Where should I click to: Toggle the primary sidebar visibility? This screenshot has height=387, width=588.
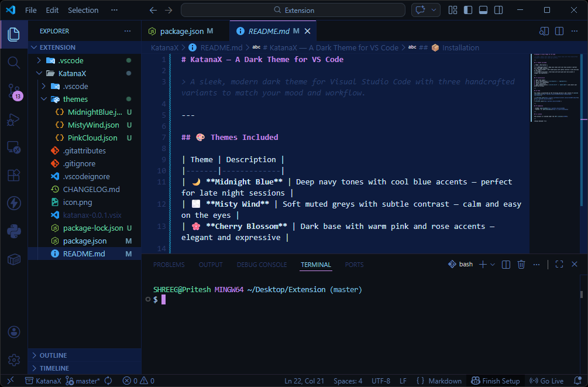click(x=469, y=10)
